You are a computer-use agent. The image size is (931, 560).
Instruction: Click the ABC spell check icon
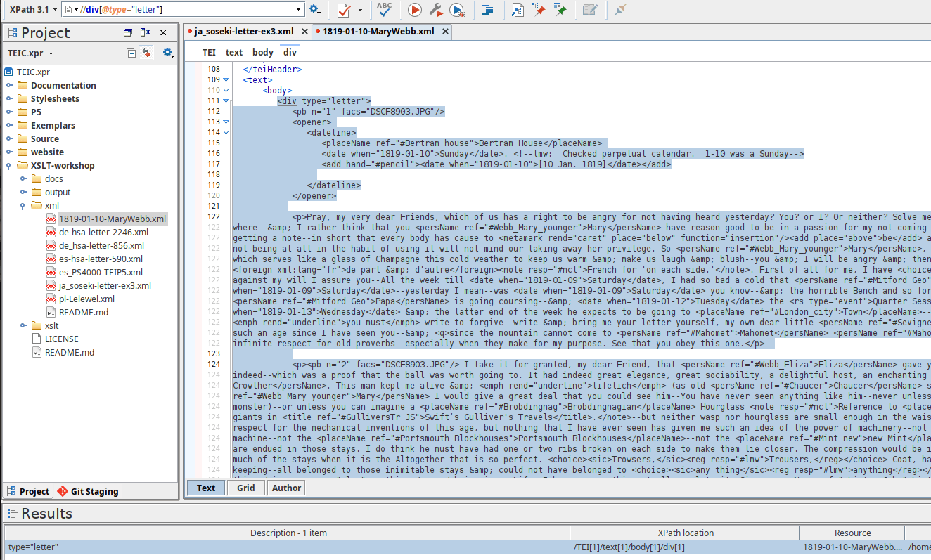385,9
